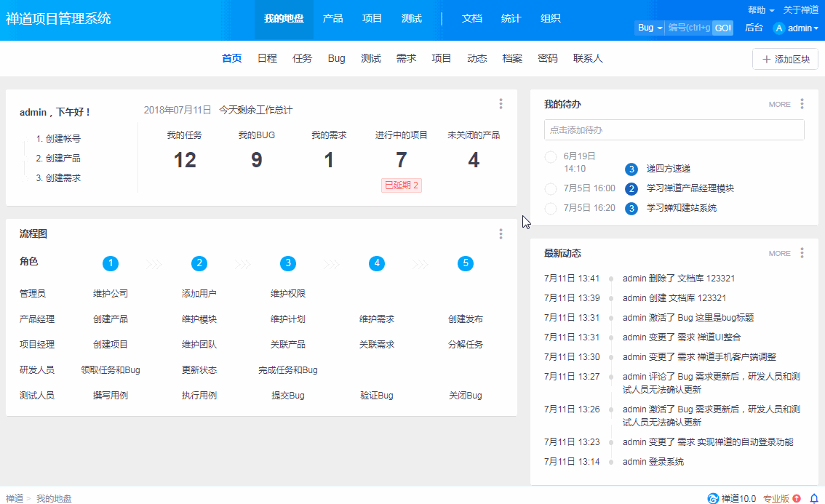This screenshot has width=825, height=504.
Task: Focus the 点击添加待办 input field
Action: click(674, 130)
